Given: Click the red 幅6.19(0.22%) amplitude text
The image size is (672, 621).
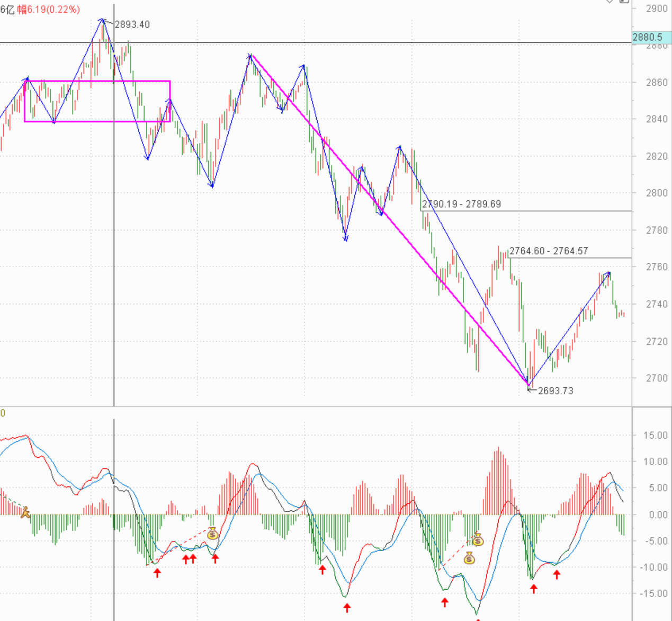Looking at the screenshot, I should 49,9.
